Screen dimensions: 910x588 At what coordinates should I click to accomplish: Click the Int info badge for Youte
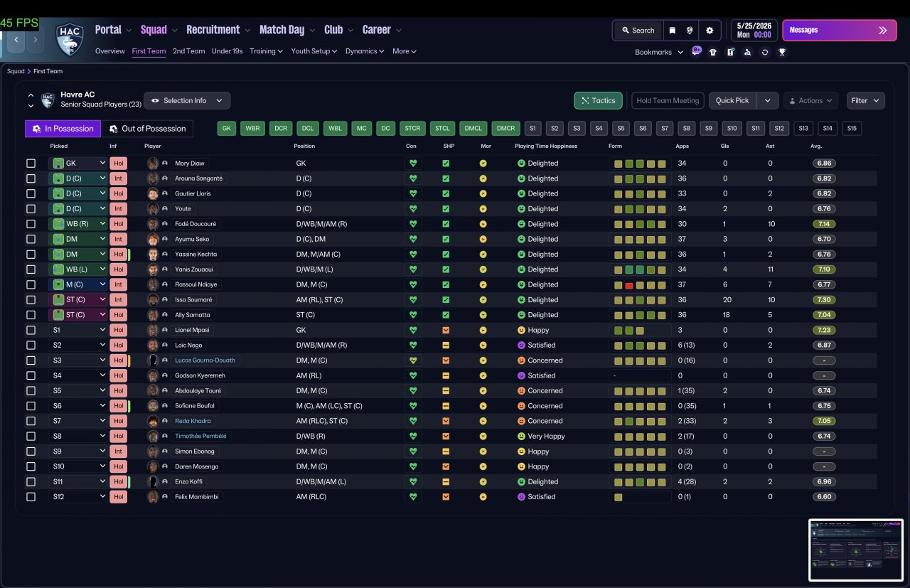pos(118,209)
